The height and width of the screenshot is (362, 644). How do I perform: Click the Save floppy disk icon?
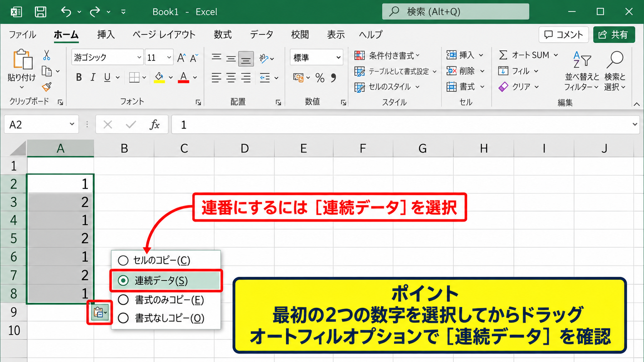coord(40,12)
